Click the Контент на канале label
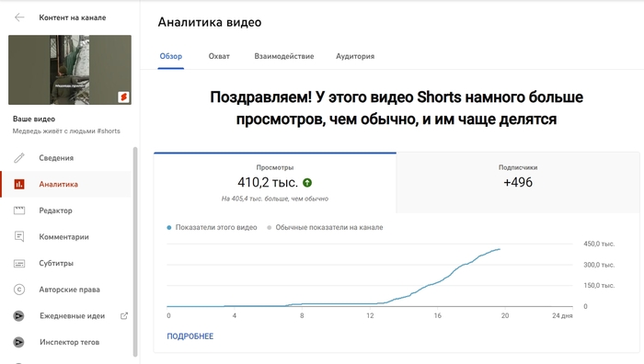644x364 pixels. click(73, 17)
